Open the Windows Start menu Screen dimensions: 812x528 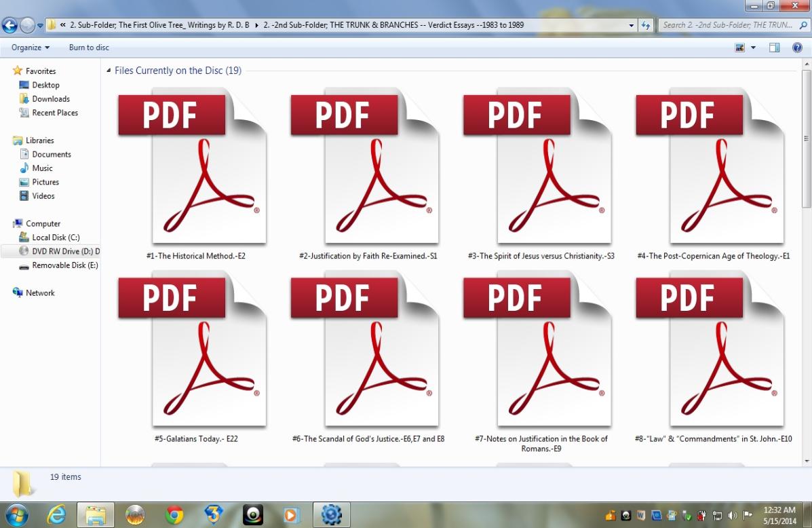pyautogui.click(x=16, y=515)
